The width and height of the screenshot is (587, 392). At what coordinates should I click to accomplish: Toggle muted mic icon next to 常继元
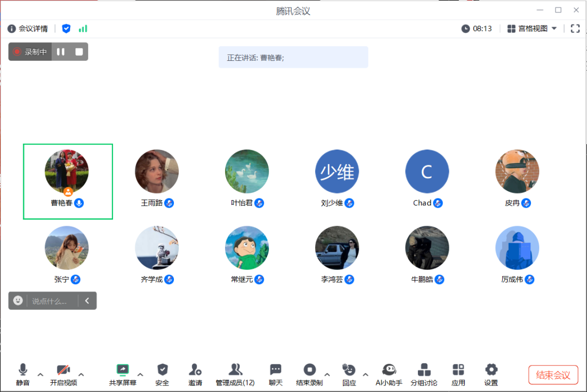[x=259, y=279]
